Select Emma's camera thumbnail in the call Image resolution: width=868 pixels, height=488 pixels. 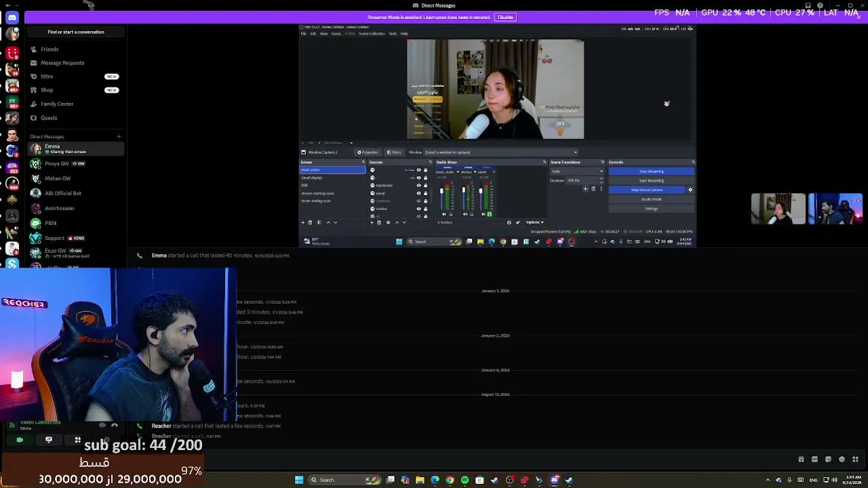[778, 209]
